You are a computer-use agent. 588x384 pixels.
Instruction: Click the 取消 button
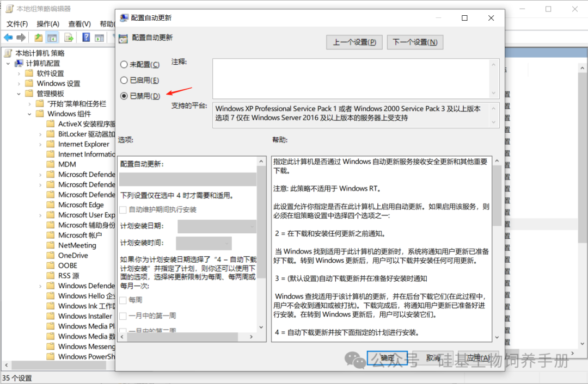click(433, 358)
